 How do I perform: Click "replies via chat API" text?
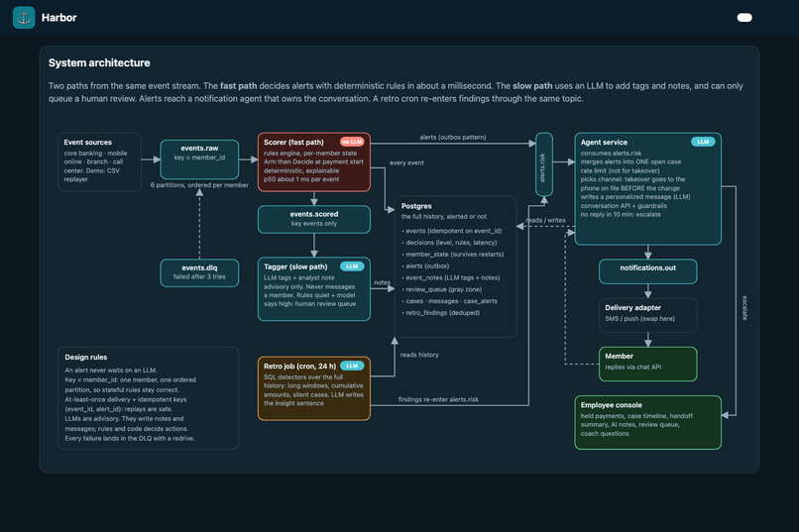click(x=632, y=368)
